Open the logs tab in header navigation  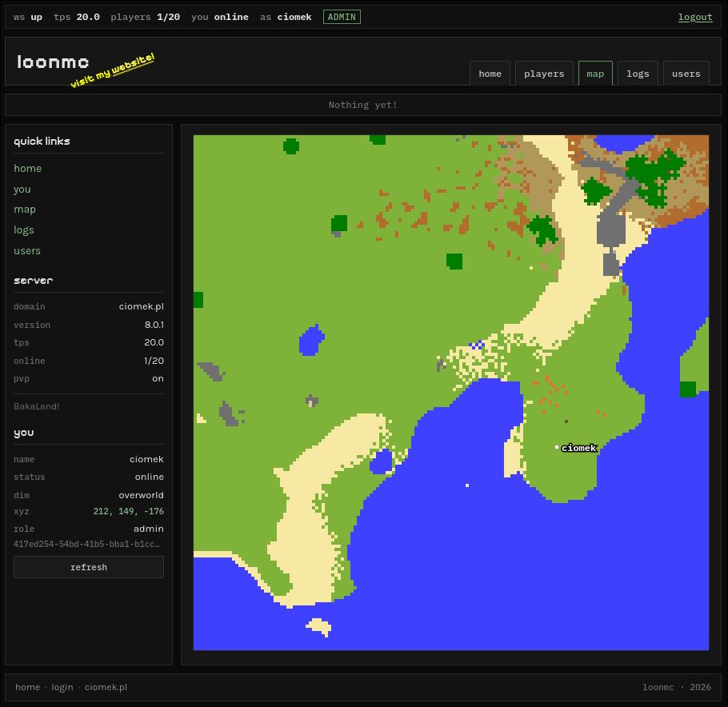point(638,74)
